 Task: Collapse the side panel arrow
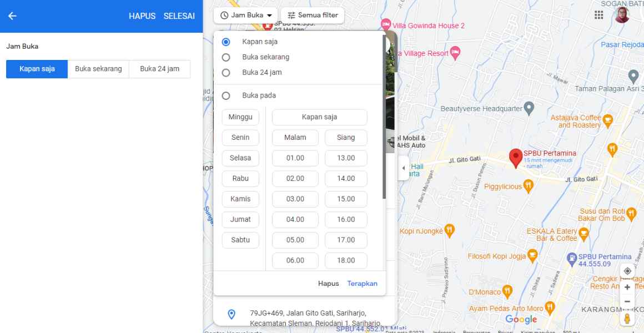click(x=403, y=168)
